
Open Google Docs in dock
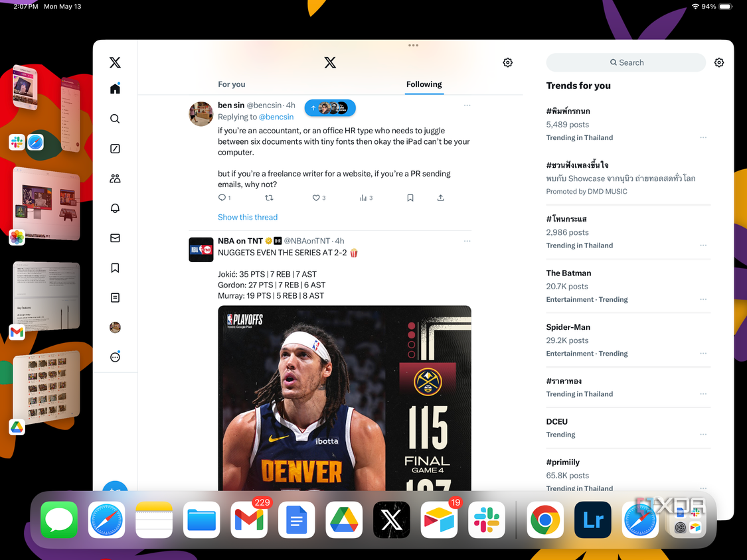click(296, 520)
